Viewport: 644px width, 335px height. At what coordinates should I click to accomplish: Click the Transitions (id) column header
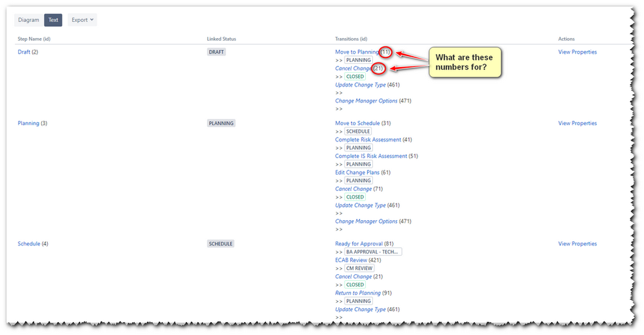click(x=351, y=39)
